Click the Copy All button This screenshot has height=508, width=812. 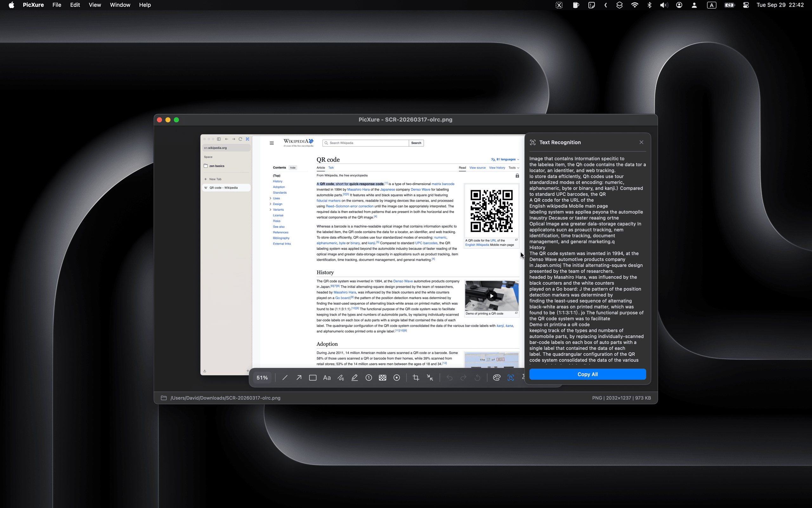click(x=587, y=374)
